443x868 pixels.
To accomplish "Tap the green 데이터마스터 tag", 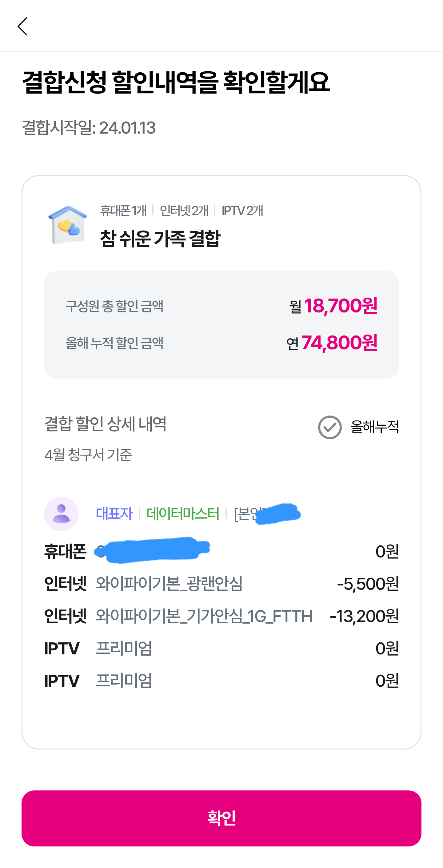I will coord(183,513).
